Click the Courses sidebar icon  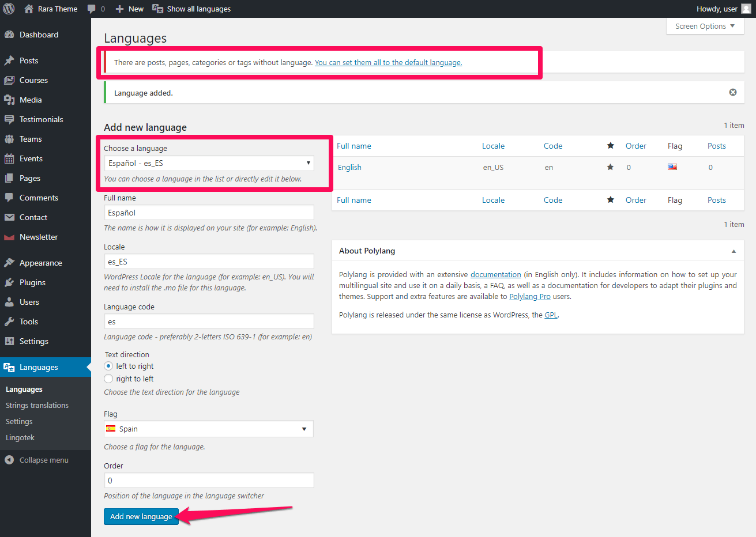click(9, 80)
